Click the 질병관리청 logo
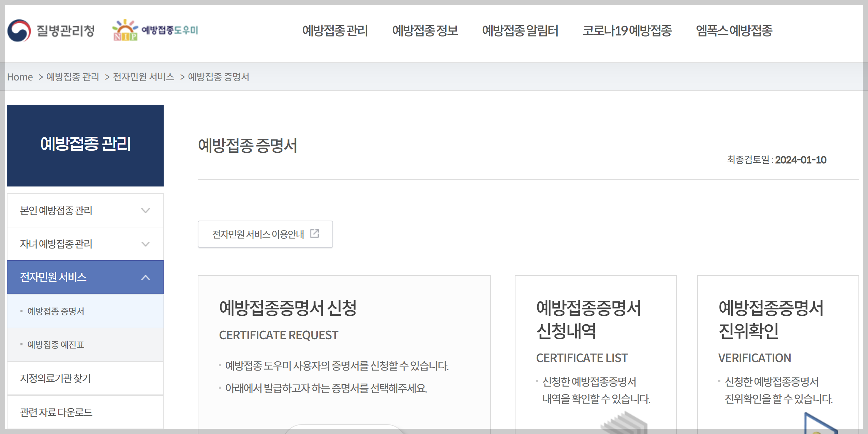Image resolution: width=868 pixels, height=434 pixels. [x=52, y=31]
